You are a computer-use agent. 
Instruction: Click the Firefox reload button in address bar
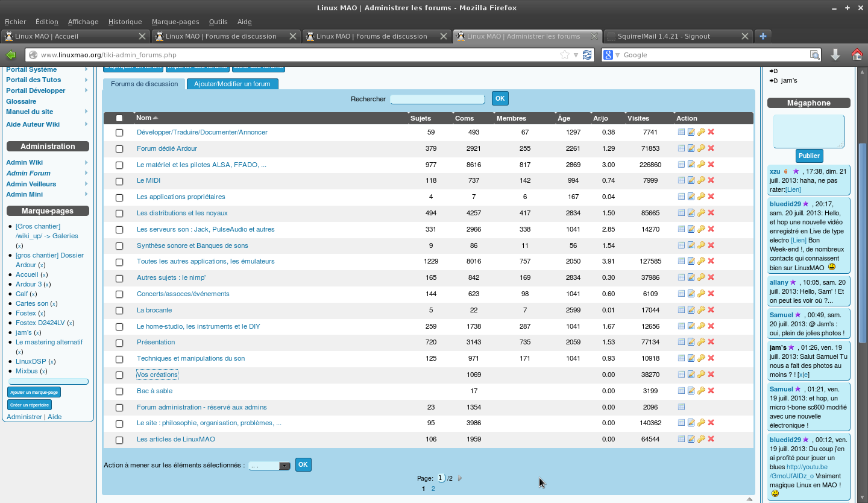587,55
